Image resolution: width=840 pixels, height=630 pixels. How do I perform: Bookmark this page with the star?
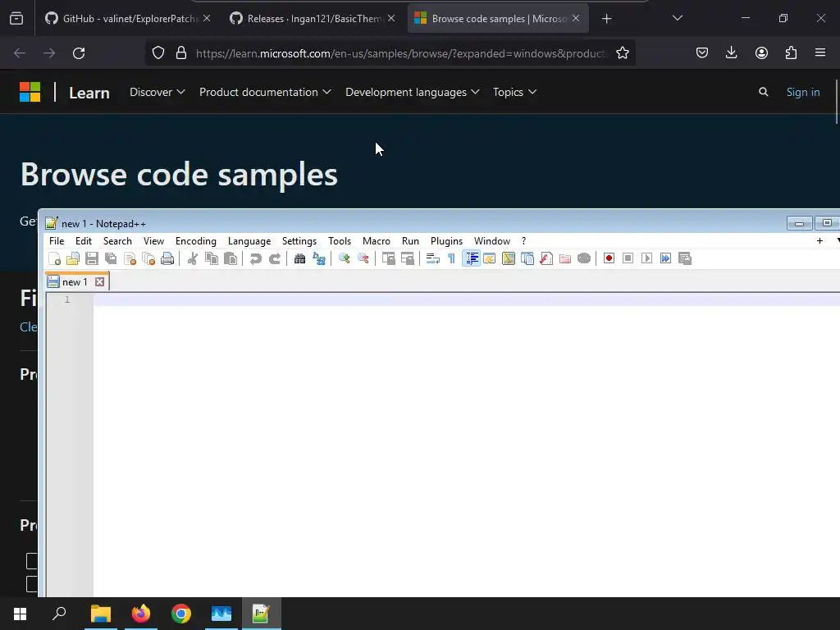tap(622, 53)
